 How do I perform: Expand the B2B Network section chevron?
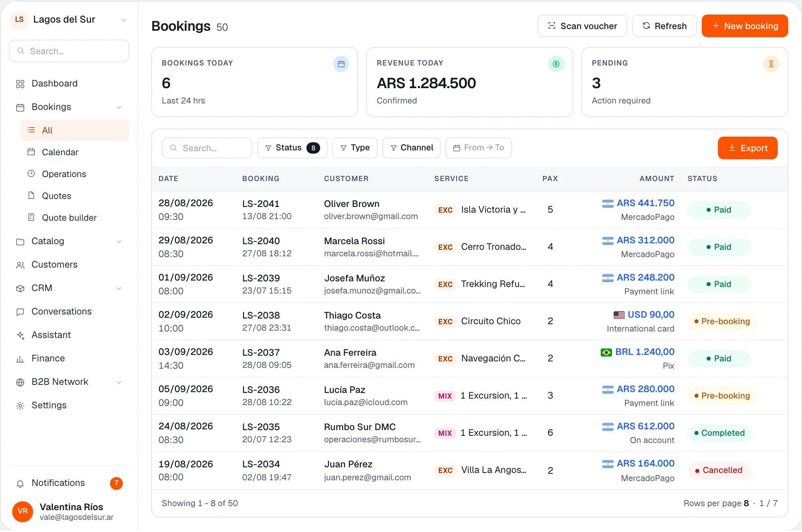119,382
